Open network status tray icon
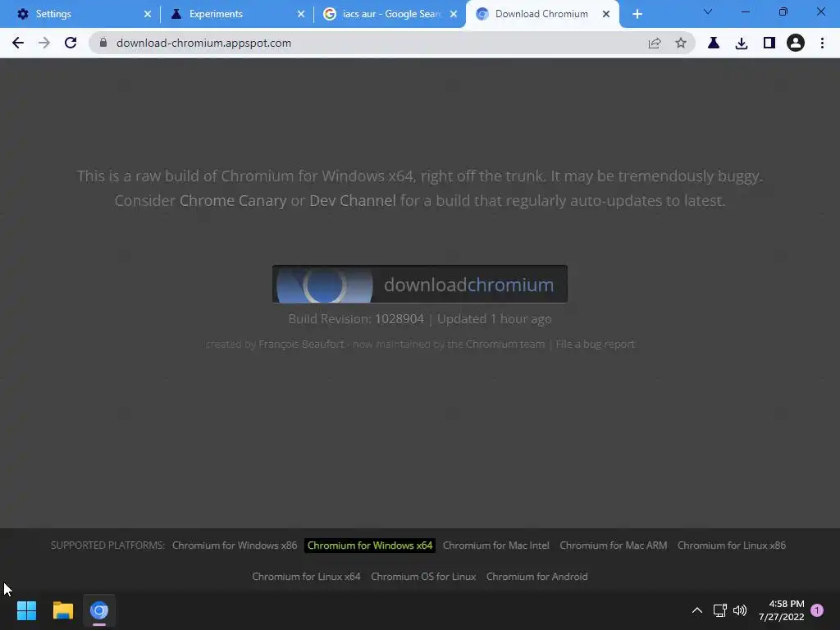 click(719, 610)
